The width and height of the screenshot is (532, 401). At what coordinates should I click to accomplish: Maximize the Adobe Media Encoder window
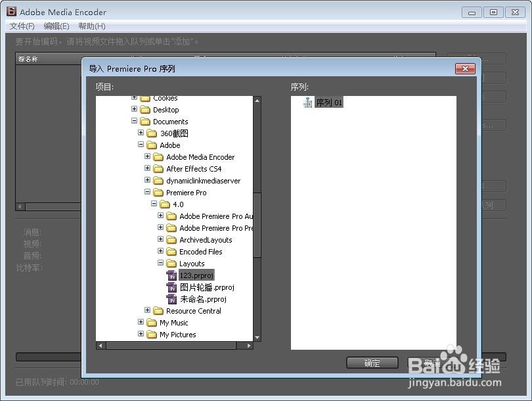[493, 12]
